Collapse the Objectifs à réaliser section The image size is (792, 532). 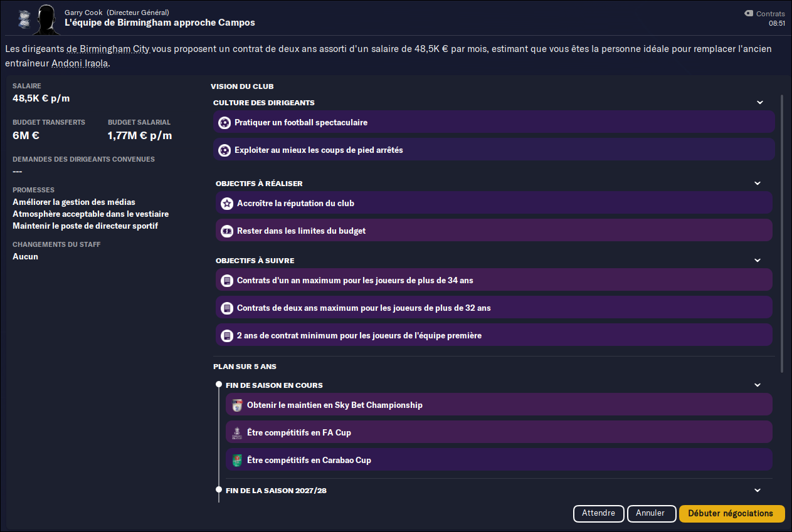pyautogui.click(x=758, y=184)
